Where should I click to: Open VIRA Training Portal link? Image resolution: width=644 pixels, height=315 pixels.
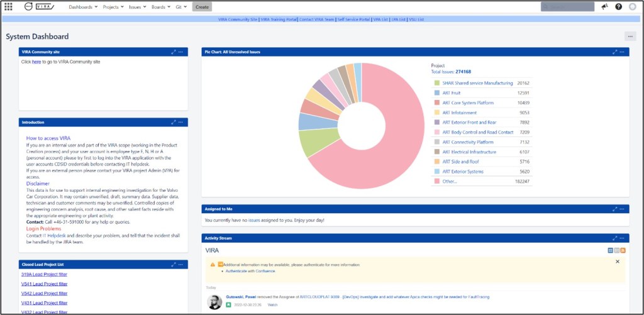(x=279, y=19)
